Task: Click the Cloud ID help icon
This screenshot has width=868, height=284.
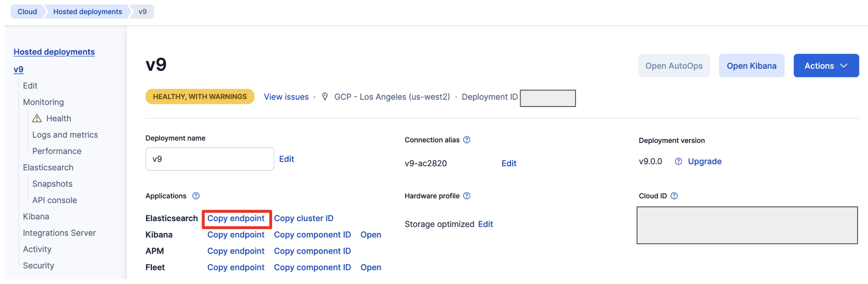Action: tap(674, 196)
